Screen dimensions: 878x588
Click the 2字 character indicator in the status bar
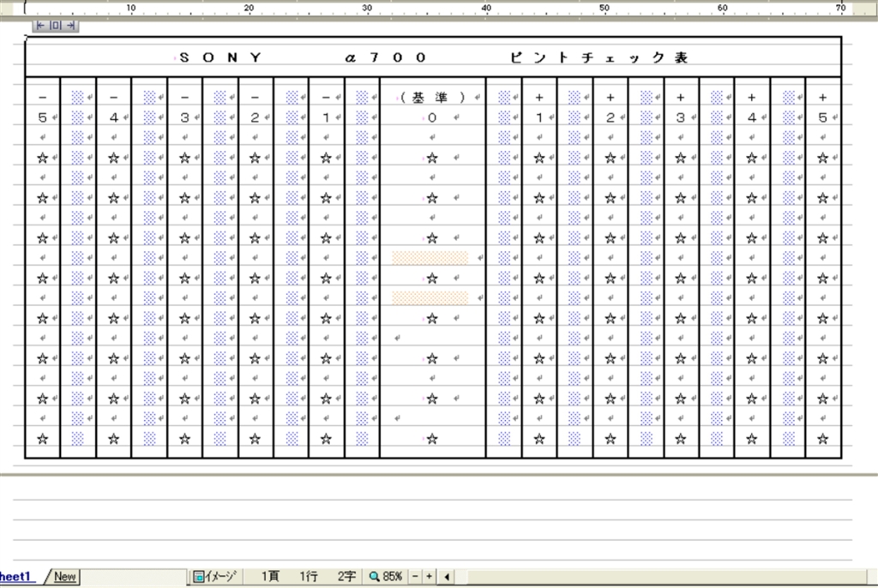coord(346,576)
